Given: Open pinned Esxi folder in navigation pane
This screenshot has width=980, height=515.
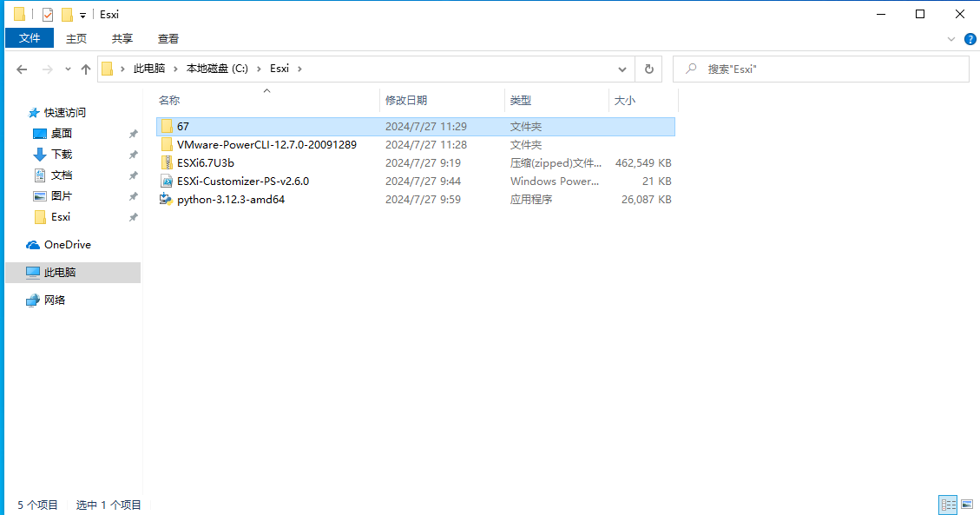Looking at the screenshot, I should (61, 217).
